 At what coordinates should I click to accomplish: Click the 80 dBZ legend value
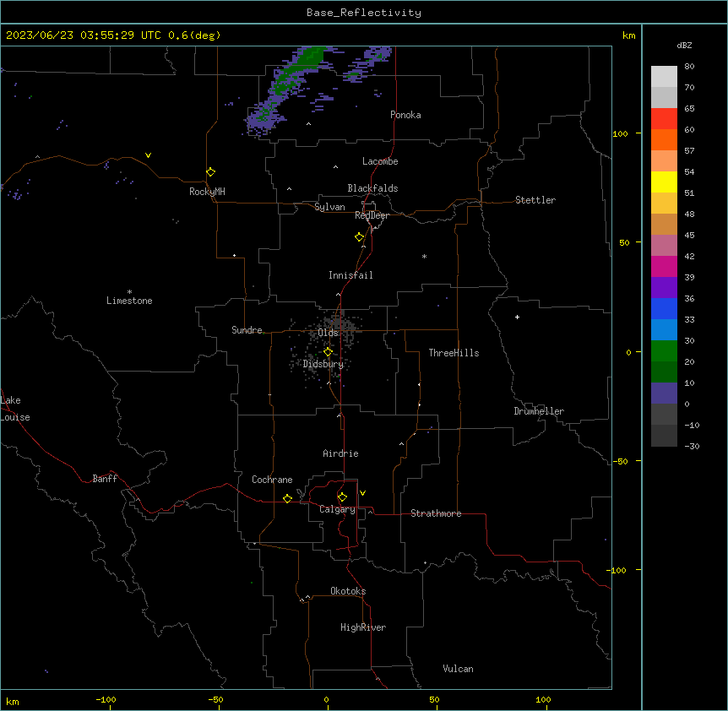[689, 67]
